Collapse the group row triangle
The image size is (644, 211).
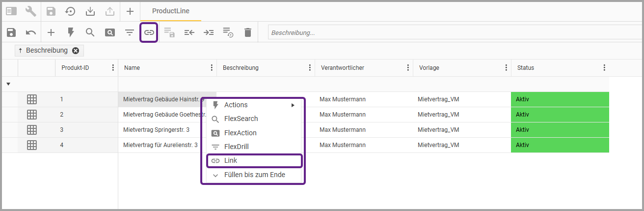[8, 84]
